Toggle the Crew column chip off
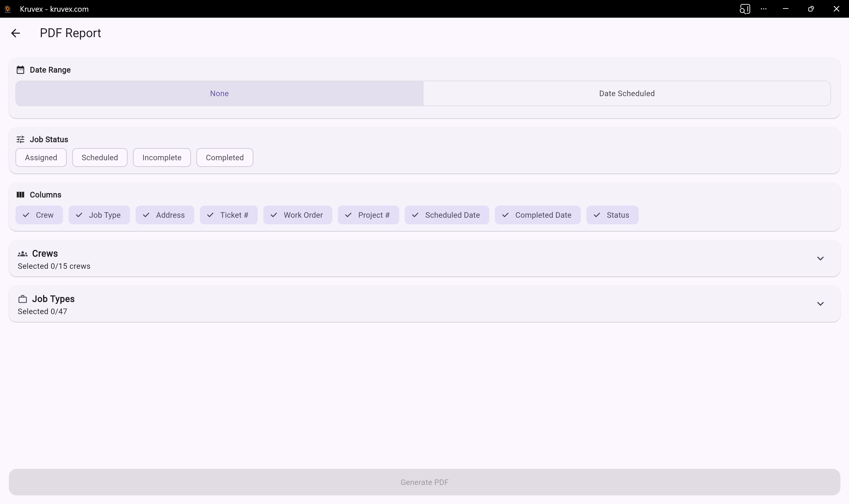Image resolution: width=849 pixels, height=504 pixels. (39, 215)
